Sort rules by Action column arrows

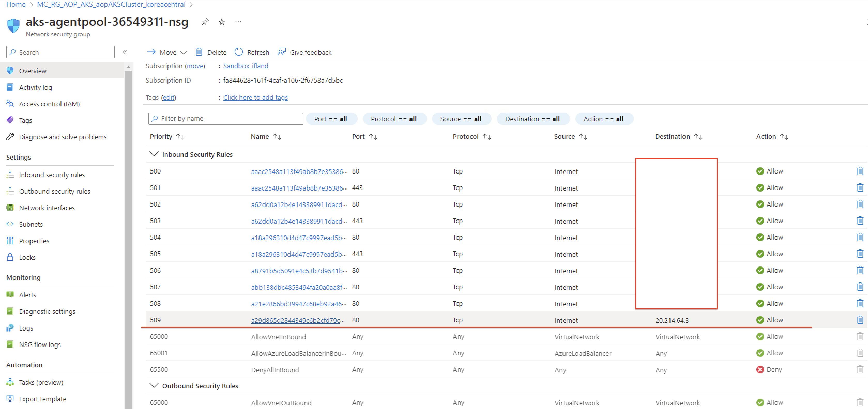(785, 137)
